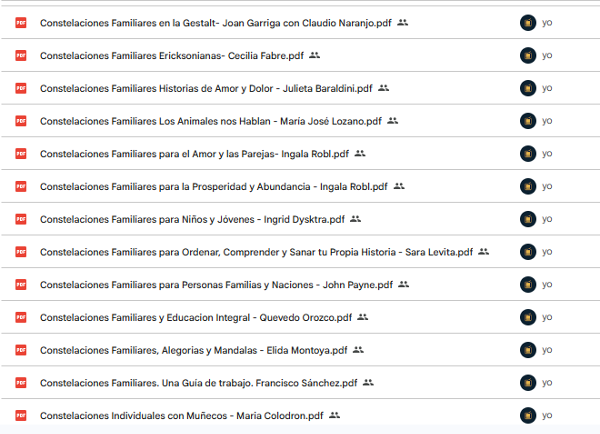Click shared icon next to Elida Montoya file
The width and height of the screenshot is (600, 434).
[x=358, y=350]
